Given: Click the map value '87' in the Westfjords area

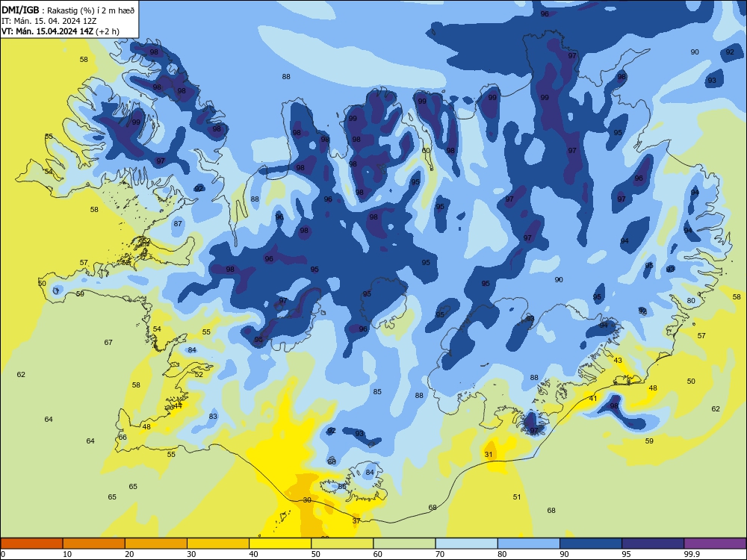Looking at the screenshot, I should pyautogui.click(x=178, y=224).
